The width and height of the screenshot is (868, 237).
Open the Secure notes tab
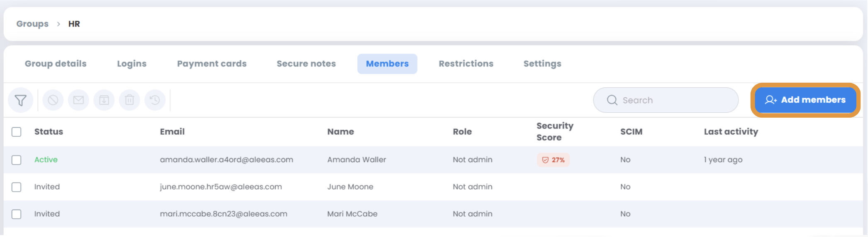pyautogui.click(x=306, y=64)
